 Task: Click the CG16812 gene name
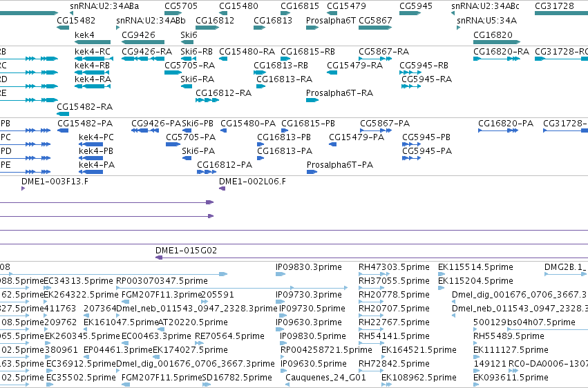[215, 20]
